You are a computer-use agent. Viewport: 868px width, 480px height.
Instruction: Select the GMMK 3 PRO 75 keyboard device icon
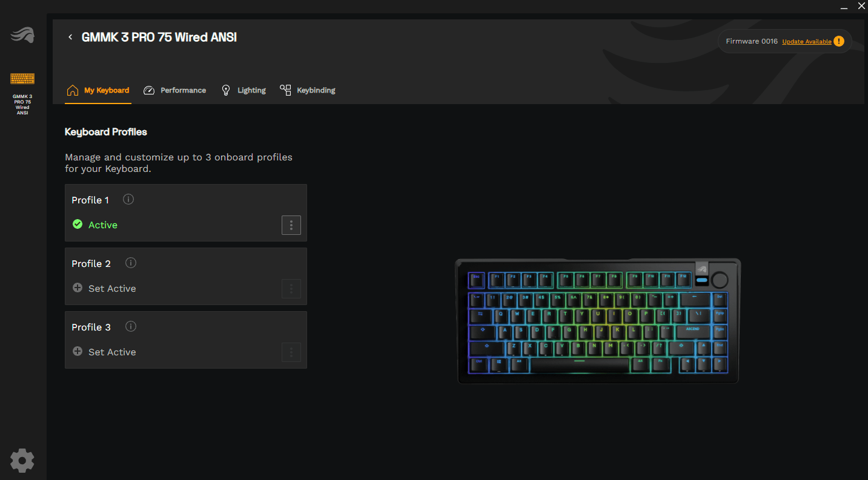[22, 79]
